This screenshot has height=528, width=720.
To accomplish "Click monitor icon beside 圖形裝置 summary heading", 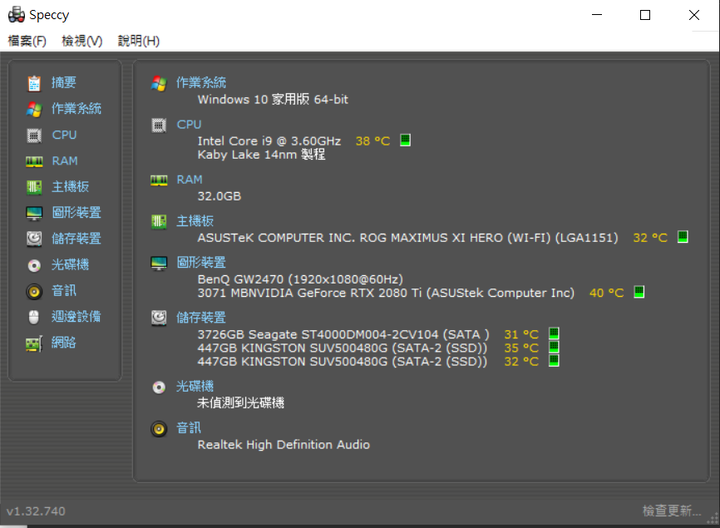I will tap(159, 264).
